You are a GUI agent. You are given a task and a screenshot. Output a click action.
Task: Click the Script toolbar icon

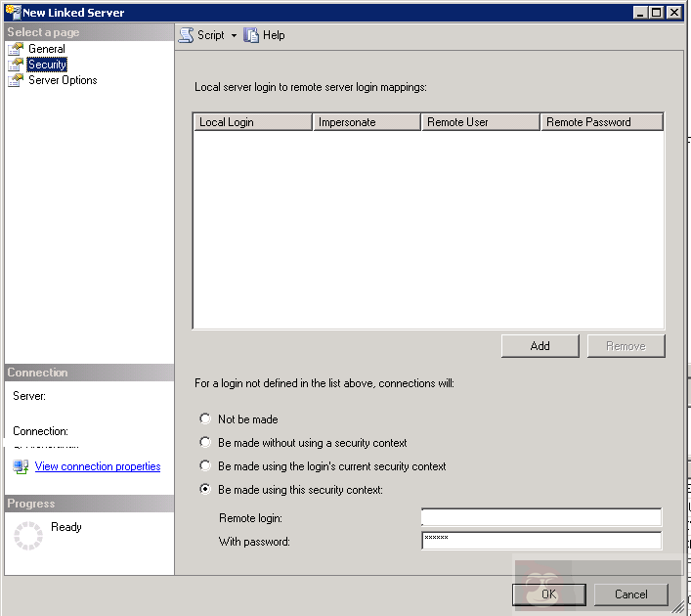click(x=186, y=35)
